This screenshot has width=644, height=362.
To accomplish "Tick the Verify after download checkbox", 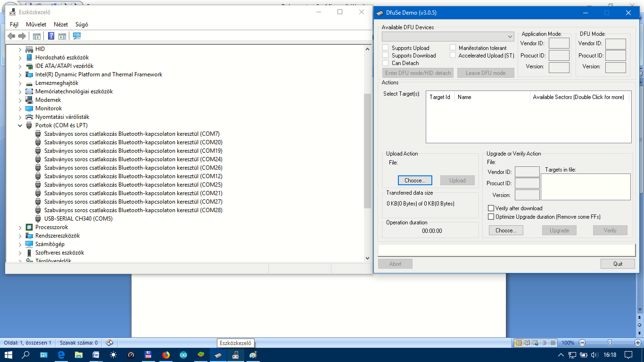I will (x=491, y=208).
